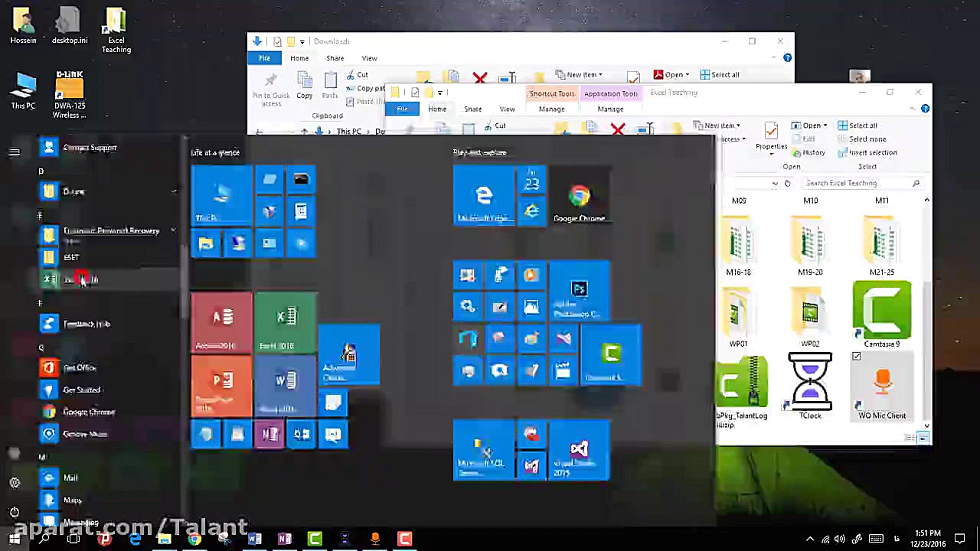Open the This PC tile in Start menu

(x=221, y=197)
